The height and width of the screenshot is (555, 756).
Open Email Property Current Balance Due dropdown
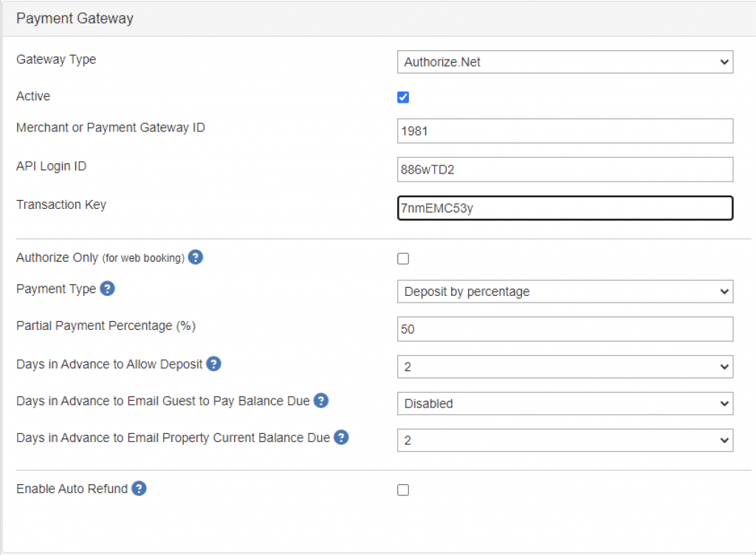click(x=565, y=441)
